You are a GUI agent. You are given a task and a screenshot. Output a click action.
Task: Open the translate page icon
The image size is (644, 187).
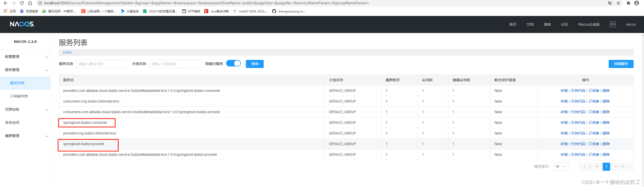point(610,3)
